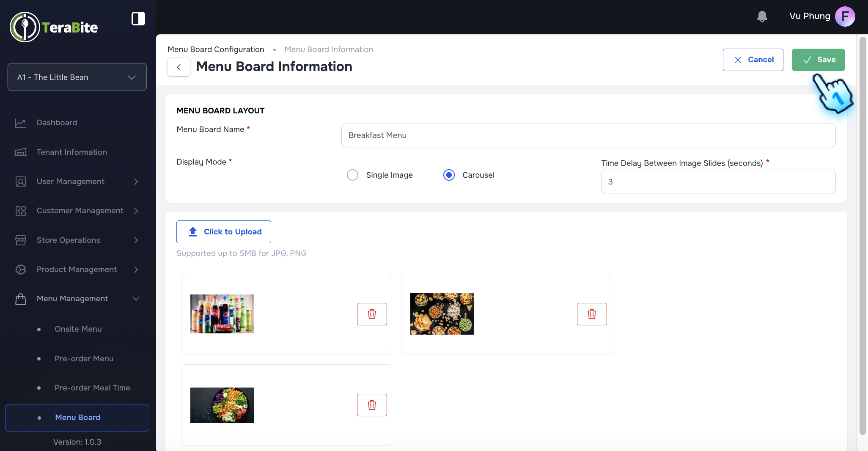Save the menu board changes
Screen dimensions: 868x451
tap(818, 60)
